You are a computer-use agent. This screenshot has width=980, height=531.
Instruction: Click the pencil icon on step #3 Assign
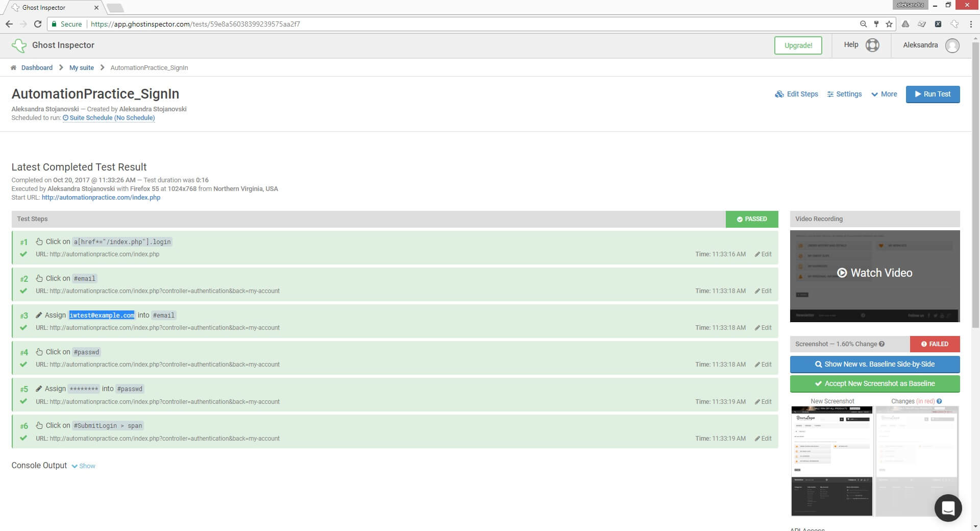pos(39,315)
